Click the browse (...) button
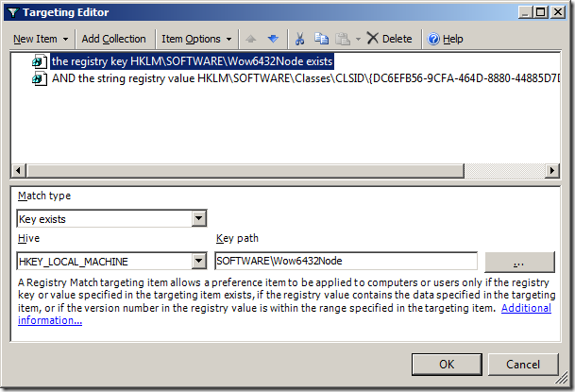575x392 pixels. click(x=520, y=262)
